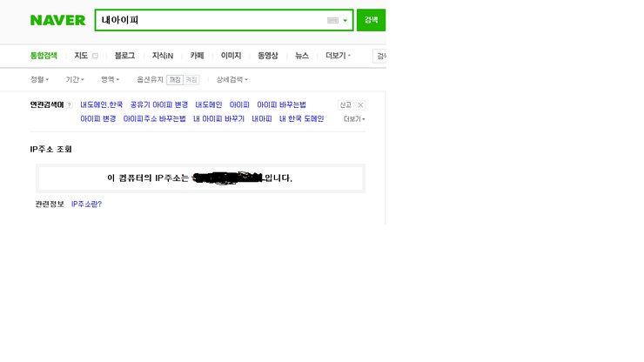Switch to the 블로그 tab
644x362 pixels.
124,56
